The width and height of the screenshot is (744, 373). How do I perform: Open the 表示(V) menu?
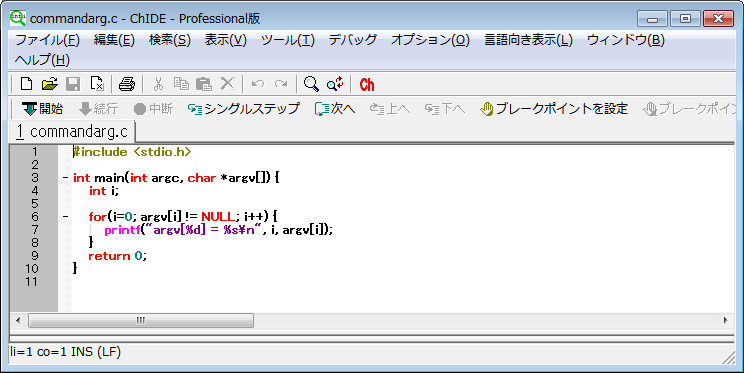click(225, 40)
